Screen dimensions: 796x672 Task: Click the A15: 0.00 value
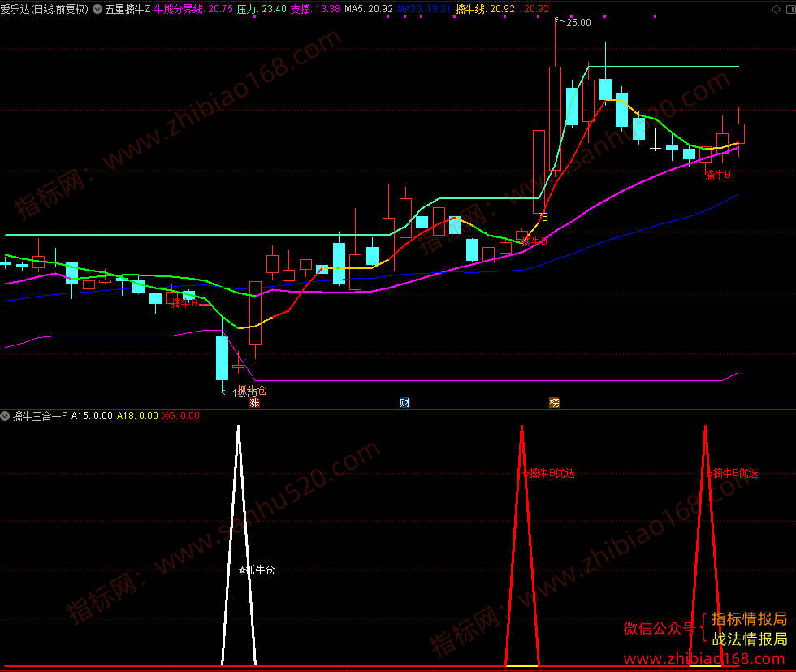tap(92, 416)
